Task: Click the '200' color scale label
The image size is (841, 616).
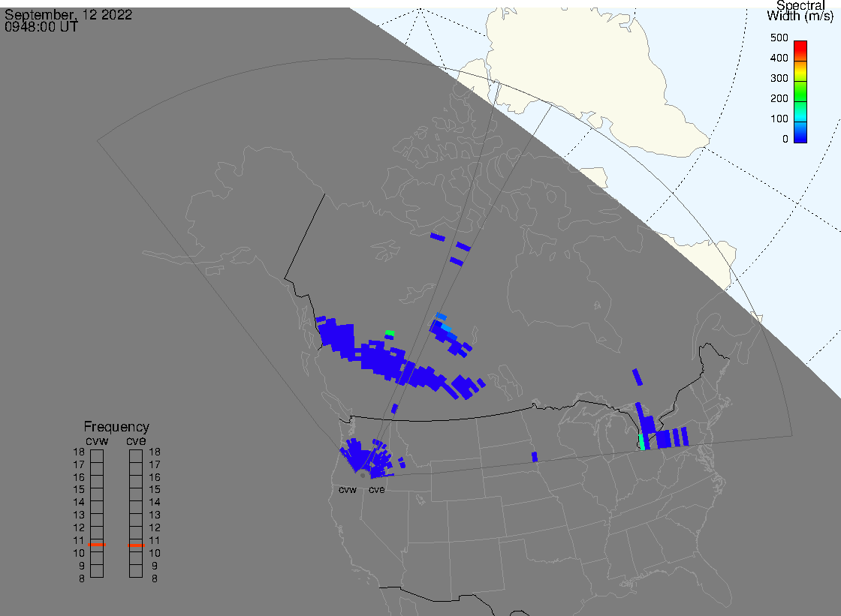Action: tap(779, 98)
